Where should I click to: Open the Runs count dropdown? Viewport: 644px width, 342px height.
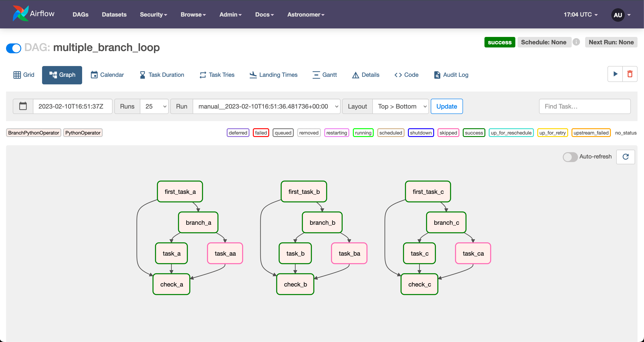[x=154, y=106]
